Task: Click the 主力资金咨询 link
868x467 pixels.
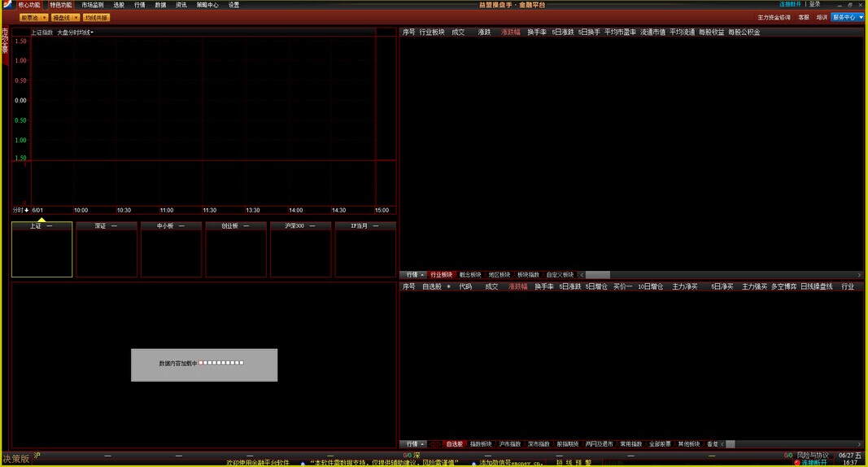Action: pos(774,17)
